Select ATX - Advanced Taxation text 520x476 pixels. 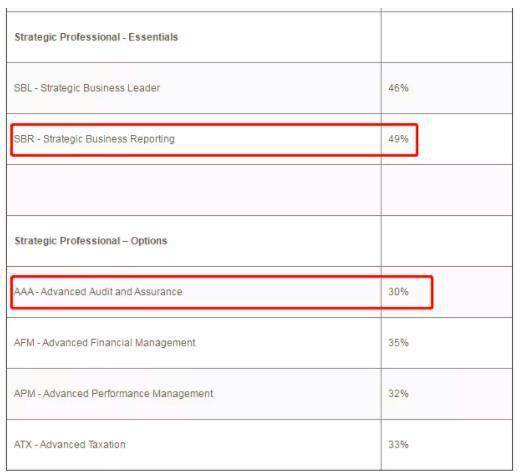(x=70, y=445)
